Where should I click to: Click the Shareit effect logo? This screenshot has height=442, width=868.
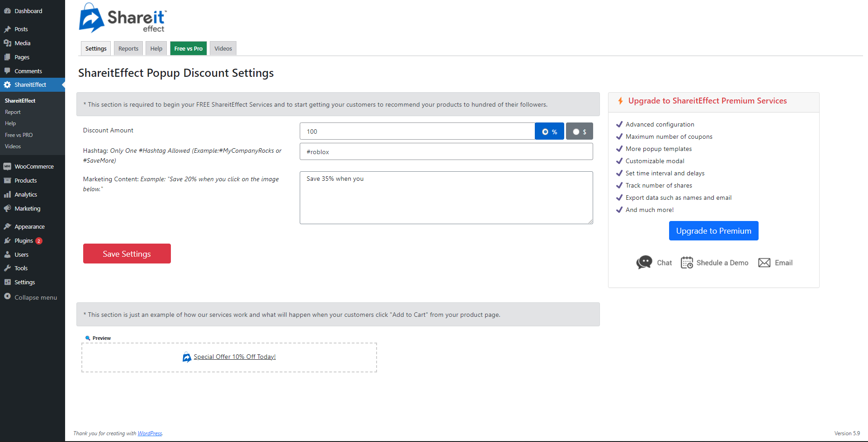[123, 18]
